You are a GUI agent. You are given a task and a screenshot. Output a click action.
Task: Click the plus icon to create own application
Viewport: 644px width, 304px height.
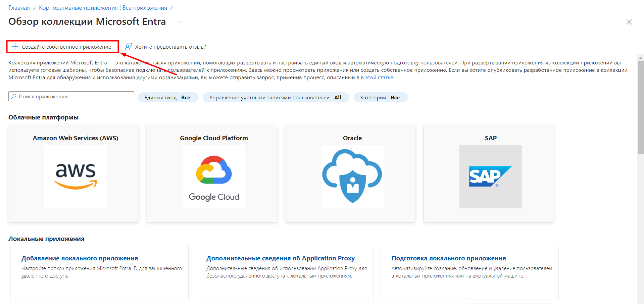[x=15, y=47]
